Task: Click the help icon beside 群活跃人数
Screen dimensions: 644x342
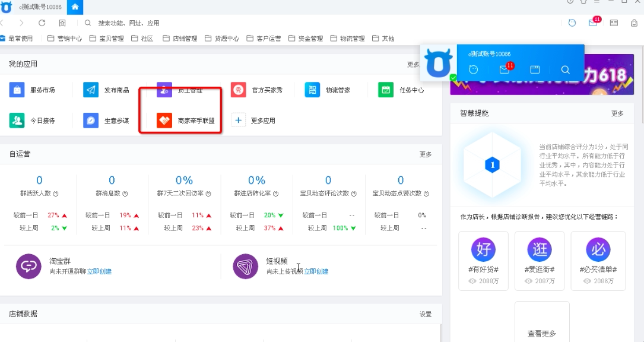Action: [x=56, y=194]
